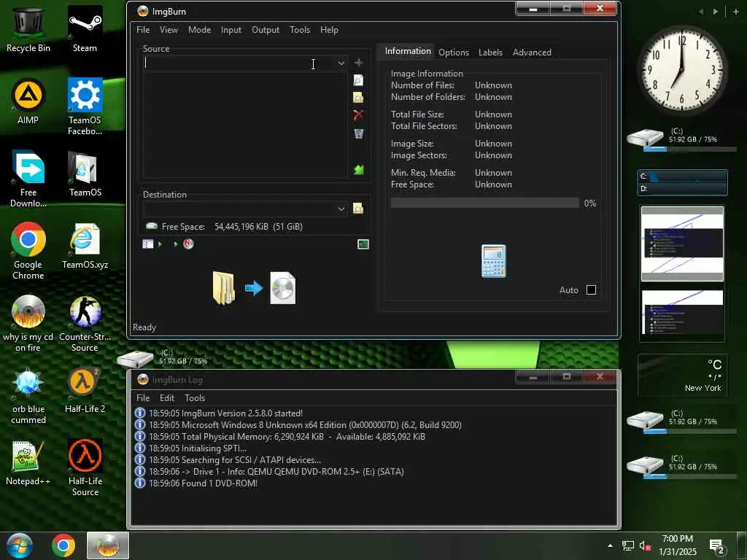Select the TeamOS.xyz desktop shortcut

point(85,246)
